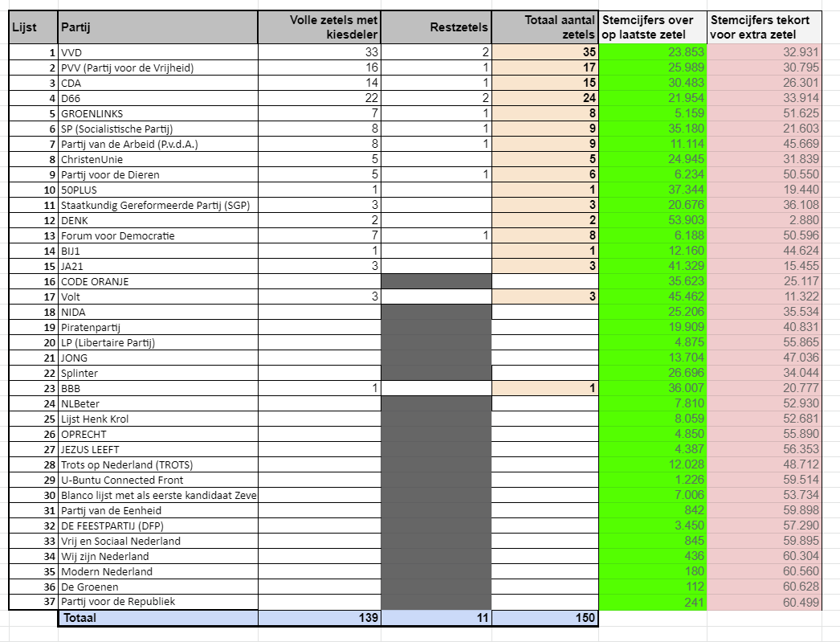840x642 pixels.
Task: Select the BIJ1 party cell
Action: [158, 251]
